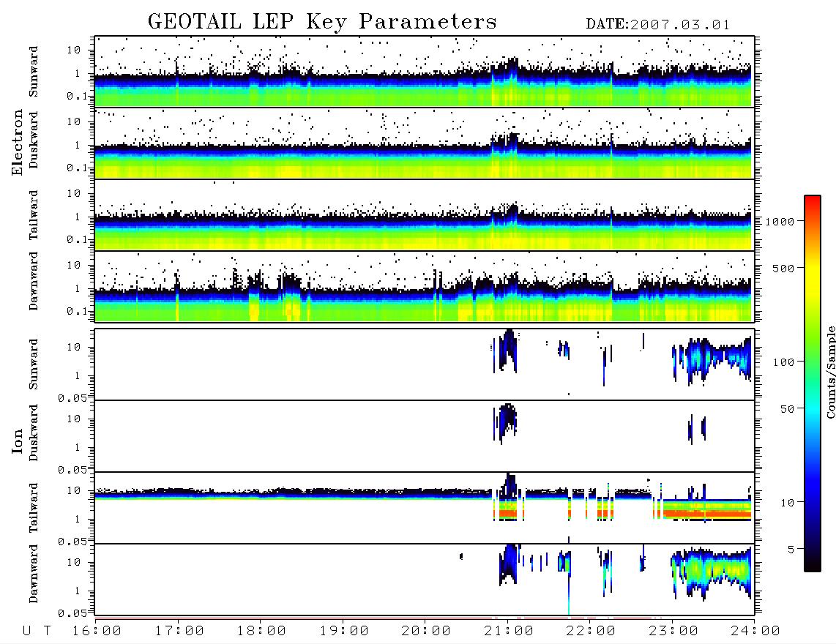Click the "17:00" time tick label

click(x=179, y=632)
